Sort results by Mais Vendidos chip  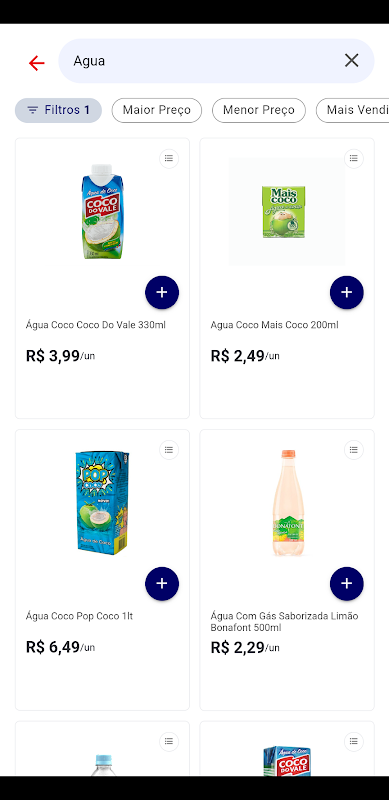tap(352, 110)
